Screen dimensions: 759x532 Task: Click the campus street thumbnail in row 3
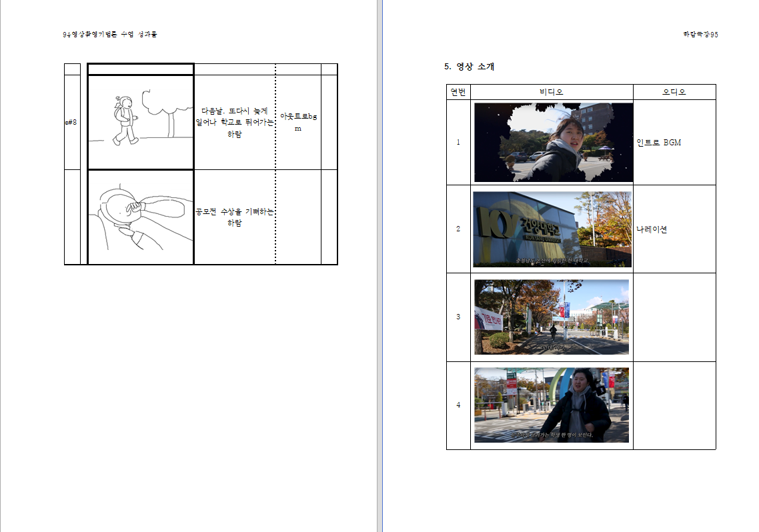tap(551, 317)
